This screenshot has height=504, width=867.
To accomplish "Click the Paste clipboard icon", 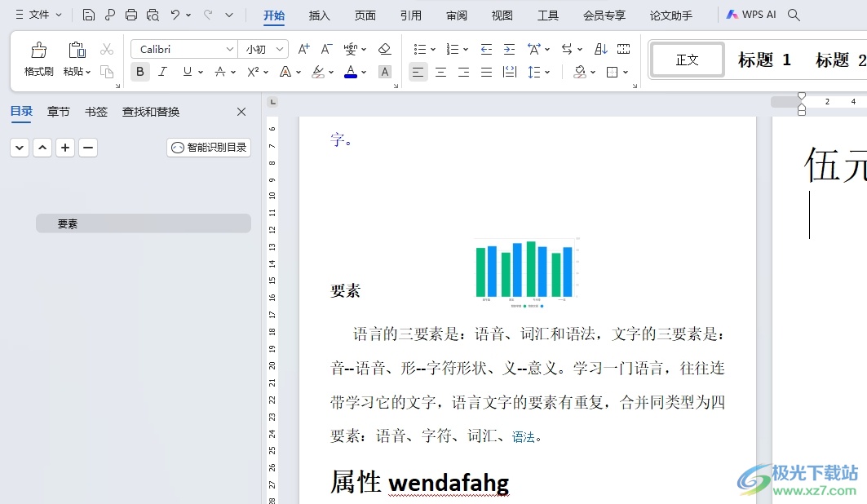I will (77, 51).
